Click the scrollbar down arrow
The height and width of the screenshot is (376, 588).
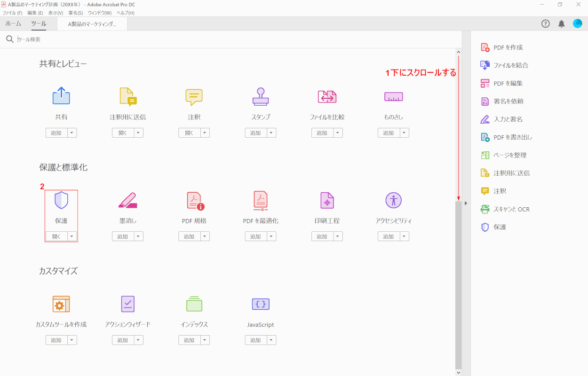pyautogui.click(x=459, y=372)
